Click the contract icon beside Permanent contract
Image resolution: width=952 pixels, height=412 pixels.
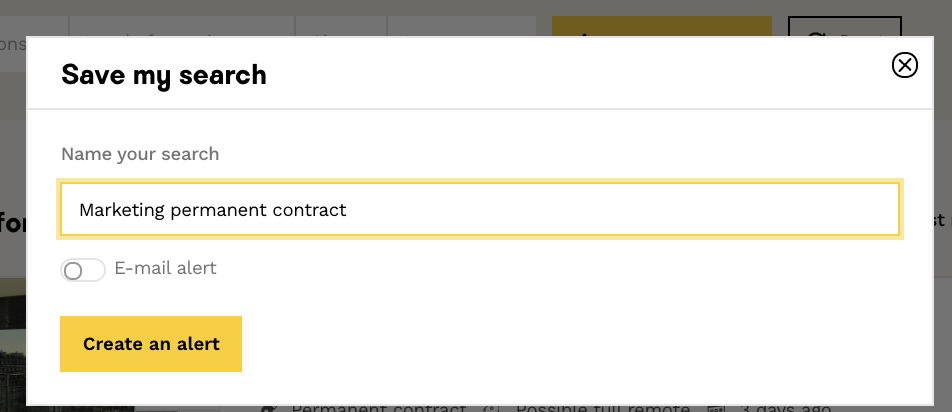coord(268,408)
